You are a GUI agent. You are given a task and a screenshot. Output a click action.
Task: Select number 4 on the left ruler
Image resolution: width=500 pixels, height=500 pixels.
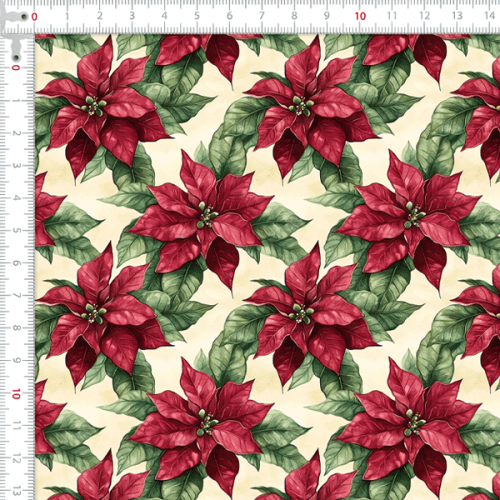click(x=16, y=198)
